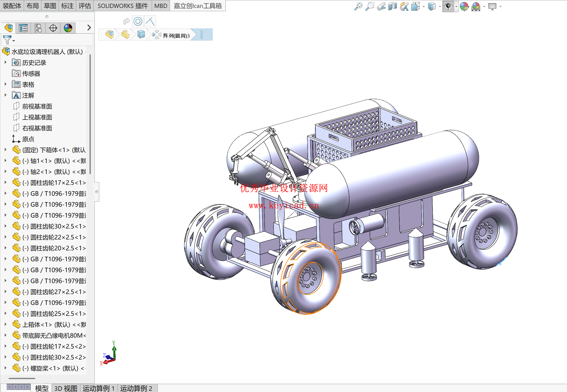The width and height of the screenshot is (567, 392).
Task: Click the panel collapse handle on splitter
Action: click(97, 192)
